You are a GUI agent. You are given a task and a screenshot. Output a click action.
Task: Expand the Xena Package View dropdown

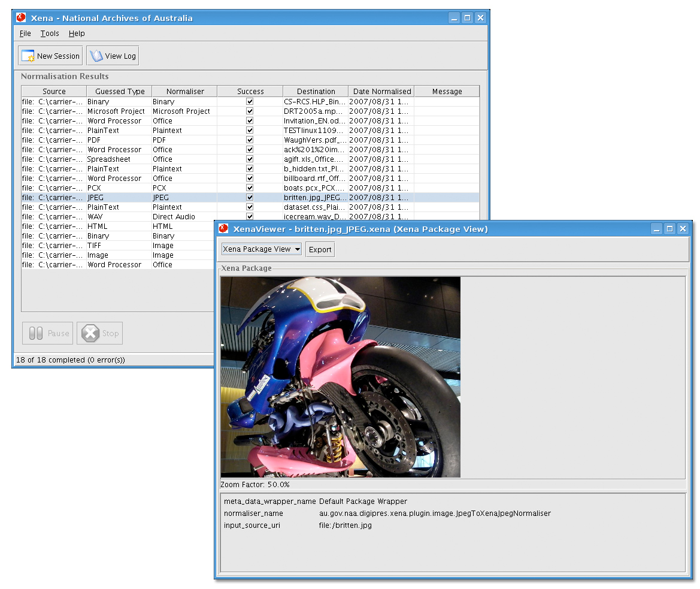click(x=262, y=249)
